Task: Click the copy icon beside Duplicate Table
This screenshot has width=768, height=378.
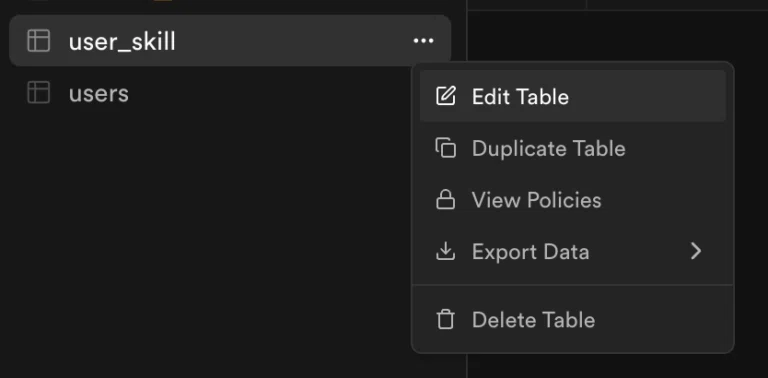Action: 446,148
